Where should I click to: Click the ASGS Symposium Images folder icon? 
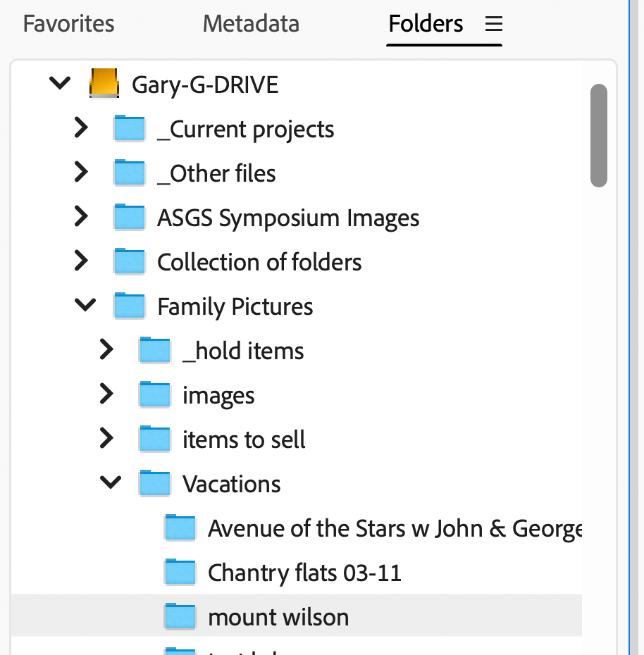(x=129, y=217)
